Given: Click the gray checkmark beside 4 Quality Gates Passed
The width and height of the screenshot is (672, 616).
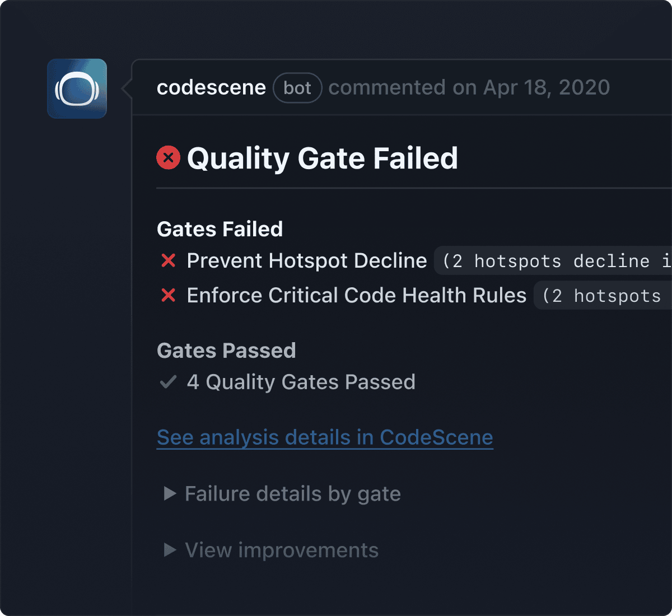Looking at the screenshot, I should point(168,382).
